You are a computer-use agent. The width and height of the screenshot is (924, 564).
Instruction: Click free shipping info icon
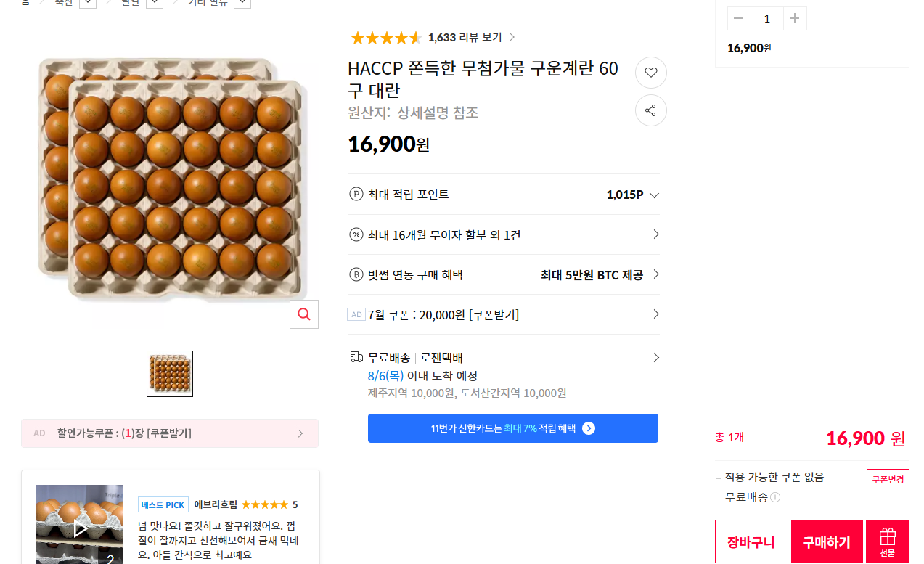775,498
